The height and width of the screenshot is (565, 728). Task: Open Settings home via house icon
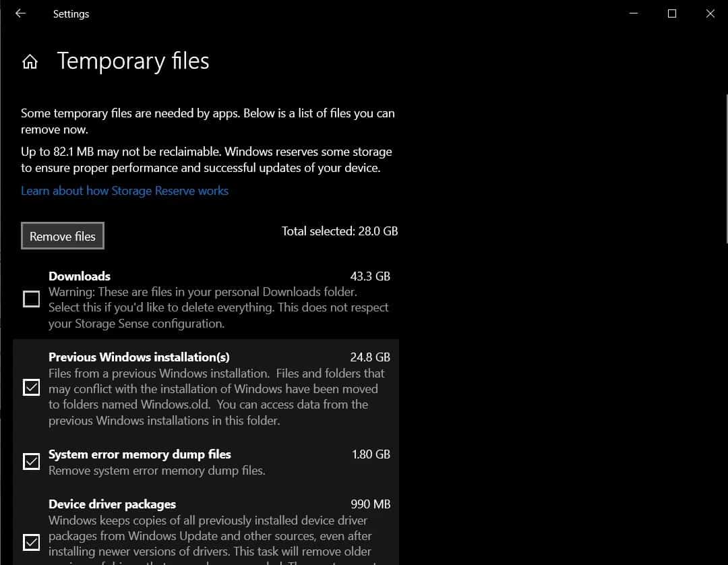coord(30,62)
